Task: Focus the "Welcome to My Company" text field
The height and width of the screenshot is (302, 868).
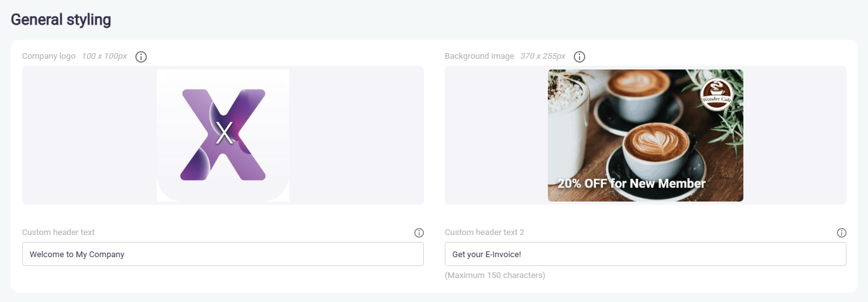Action: (x=223, y=254)
